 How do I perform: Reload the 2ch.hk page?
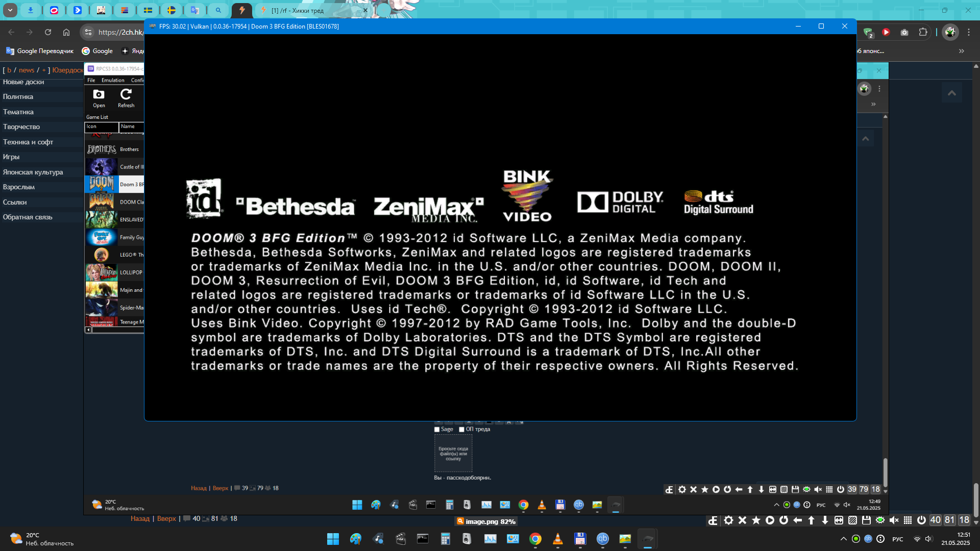coord(48,32)
